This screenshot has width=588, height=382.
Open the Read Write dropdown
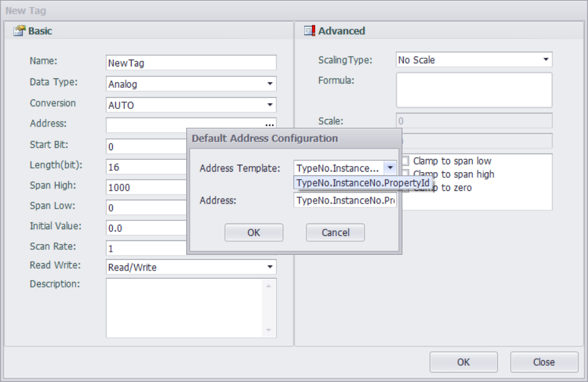click(270, 267)
